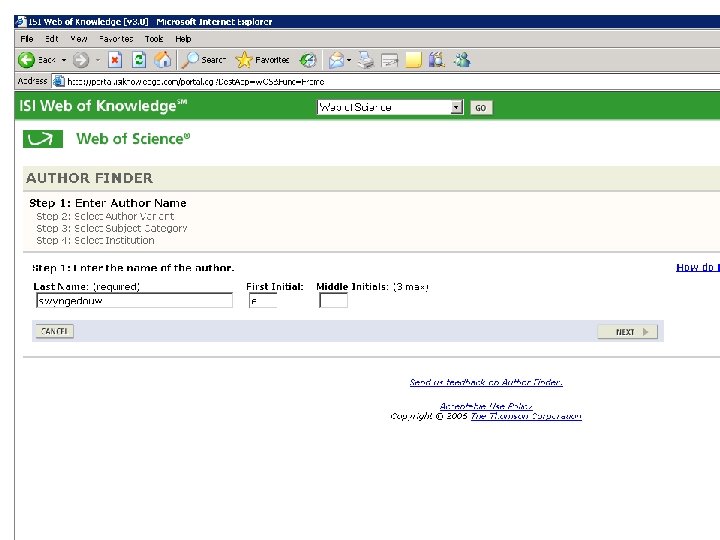Click the Middle Initials input field
The height and width of the screenshot is (540, 720).
333,301
